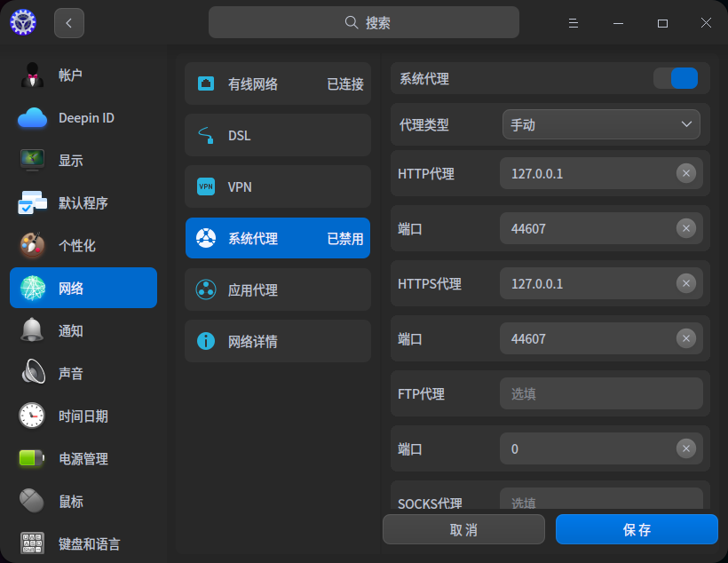Screen dimensions: 728x563
Task: Open 帐户 settings with the avatar icon
Action: pos(33,75)
